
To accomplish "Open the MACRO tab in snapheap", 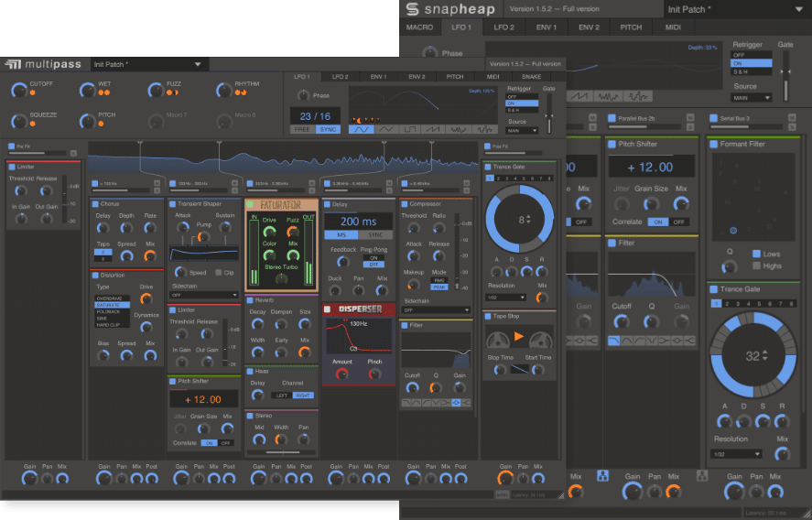I will pos(419,27).
